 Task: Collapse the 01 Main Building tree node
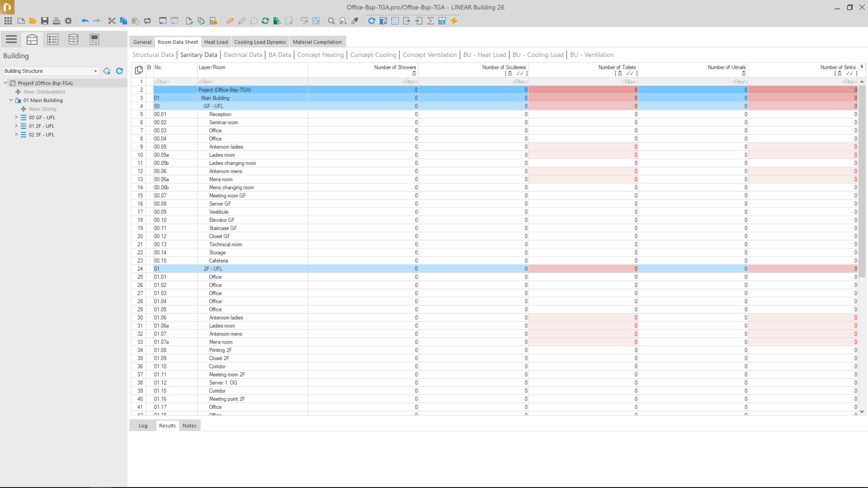click(11, 101)
